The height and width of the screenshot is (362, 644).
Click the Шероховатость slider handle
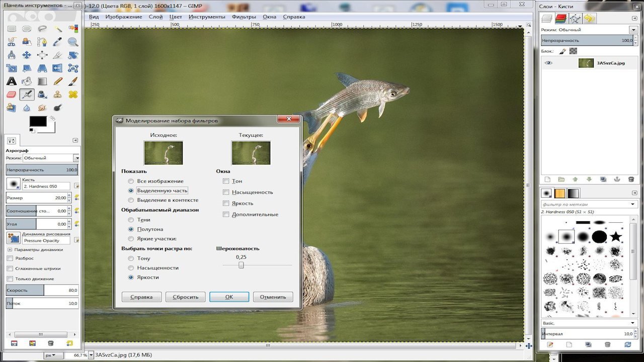[x=241, y=265]
